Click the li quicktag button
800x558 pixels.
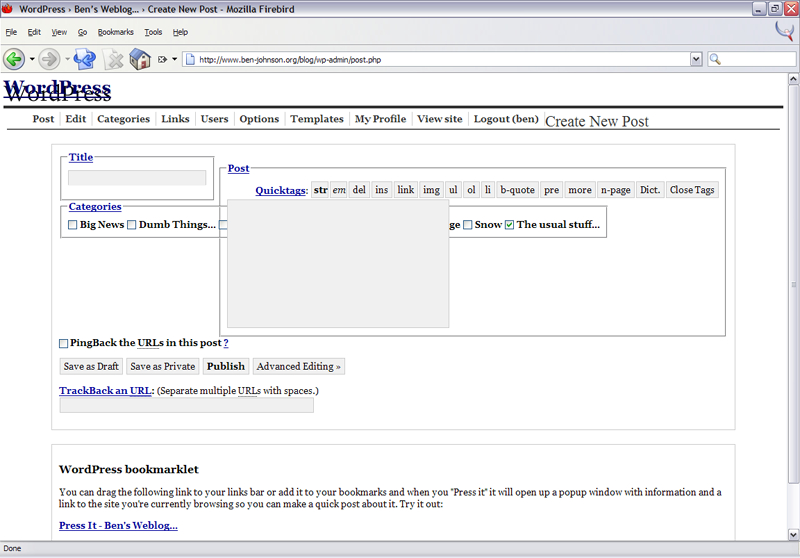pyautogui.click(x=488, y=190)
